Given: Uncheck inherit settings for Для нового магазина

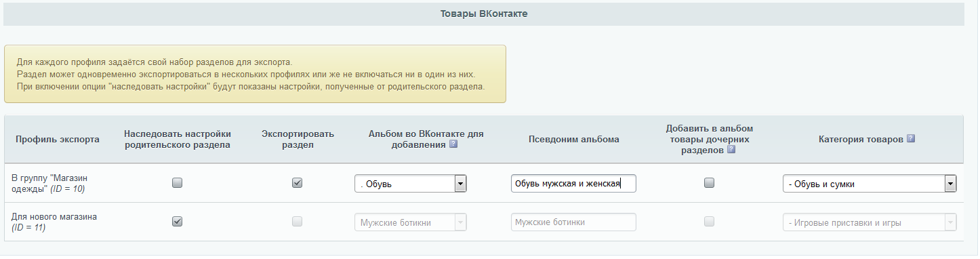Looking at the screenshot, I should [178, 222].
